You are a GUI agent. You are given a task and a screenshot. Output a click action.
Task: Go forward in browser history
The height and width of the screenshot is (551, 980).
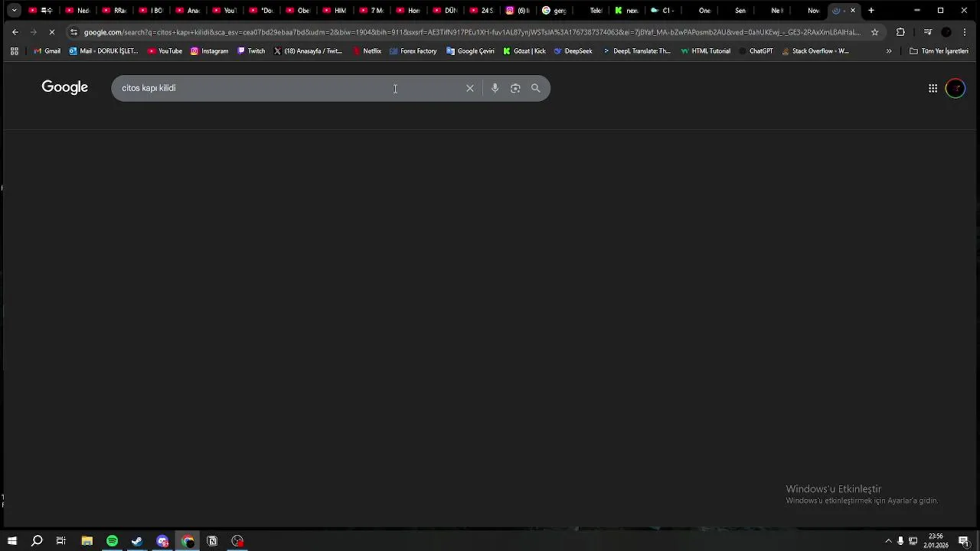click(34, 32)
